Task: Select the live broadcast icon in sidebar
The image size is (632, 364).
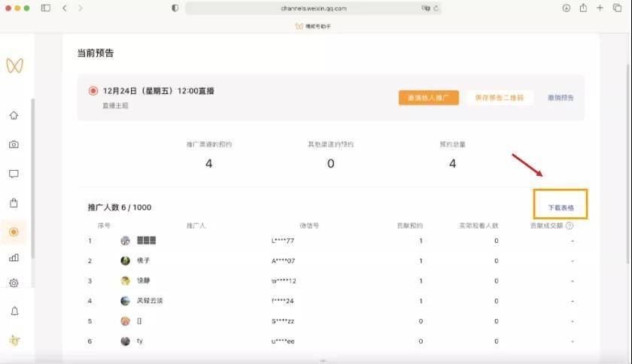Action: [14, 232]
